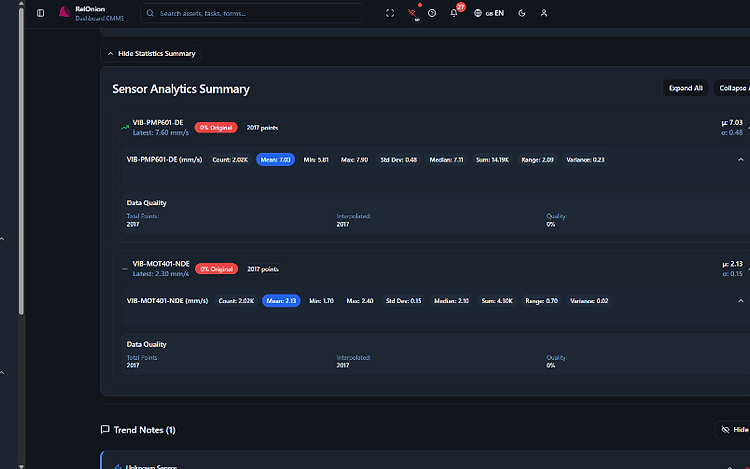Click Collapse All button
Viewport: 750px width, 469px height.
(732, 88)
